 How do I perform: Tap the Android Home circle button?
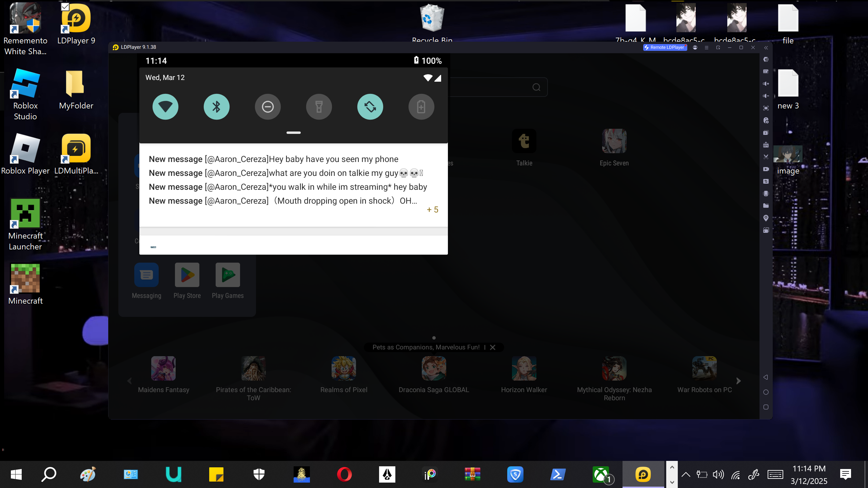(766, 392)
